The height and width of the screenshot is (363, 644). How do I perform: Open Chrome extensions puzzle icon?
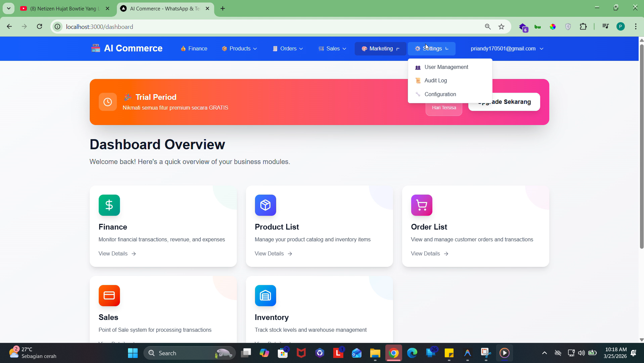pos(584,27)
